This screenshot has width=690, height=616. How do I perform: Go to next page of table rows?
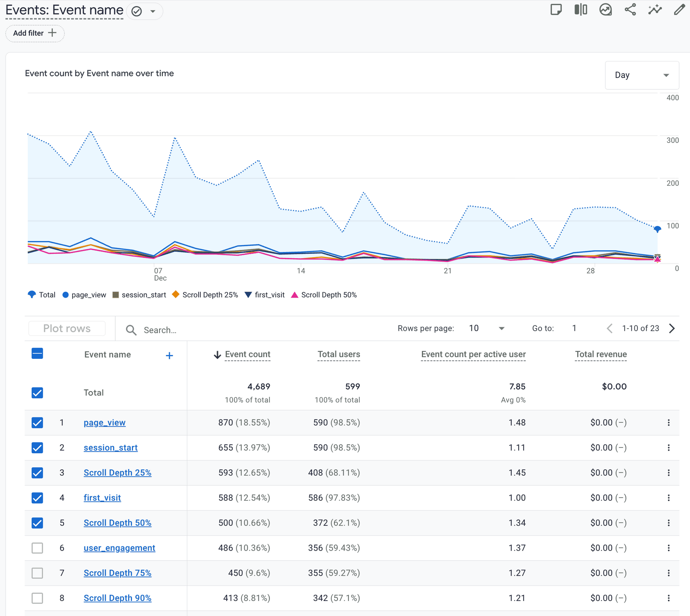tap(672, 328)
